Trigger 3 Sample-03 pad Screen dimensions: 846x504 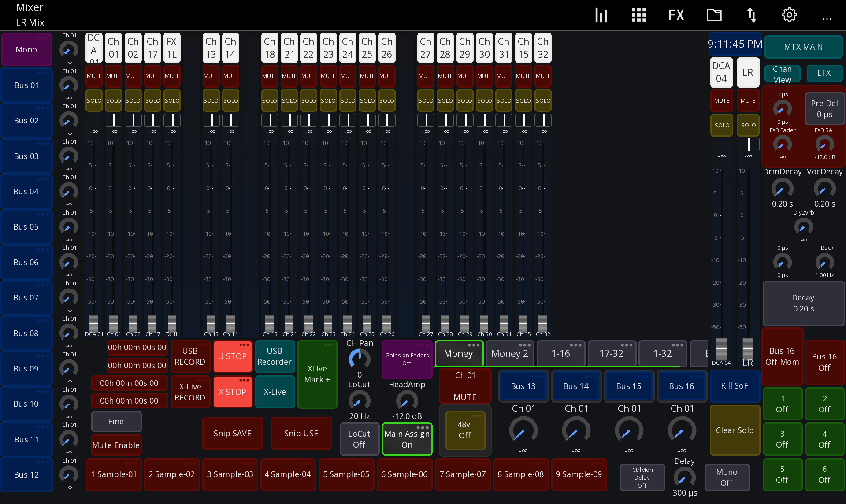pyautogui.click(x=230, y=474)
